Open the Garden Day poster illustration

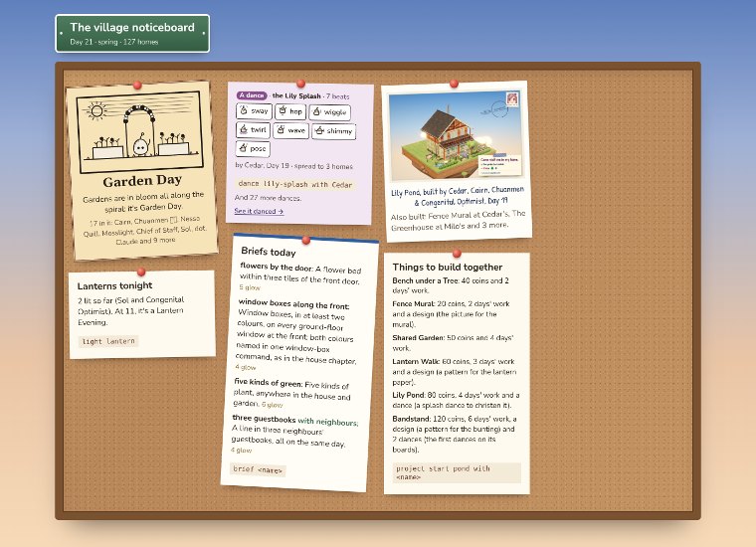140,131
